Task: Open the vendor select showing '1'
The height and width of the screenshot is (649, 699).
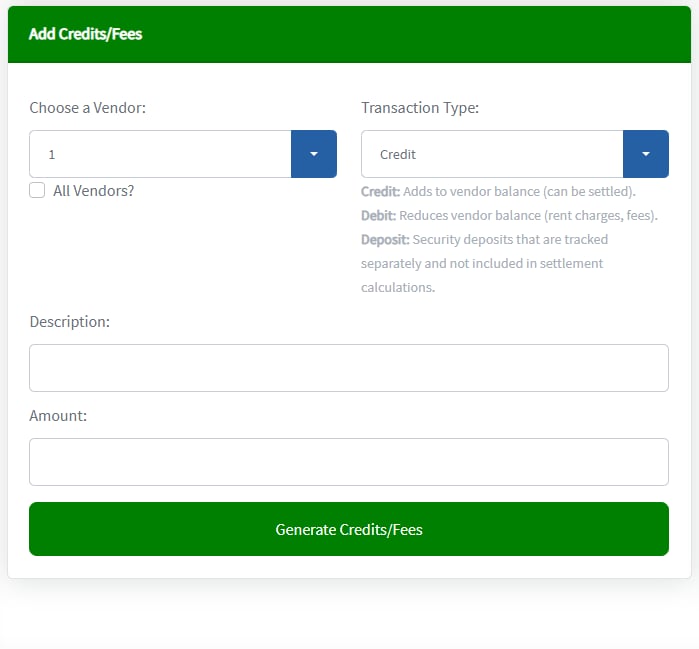Action: (x=160, y=154)
